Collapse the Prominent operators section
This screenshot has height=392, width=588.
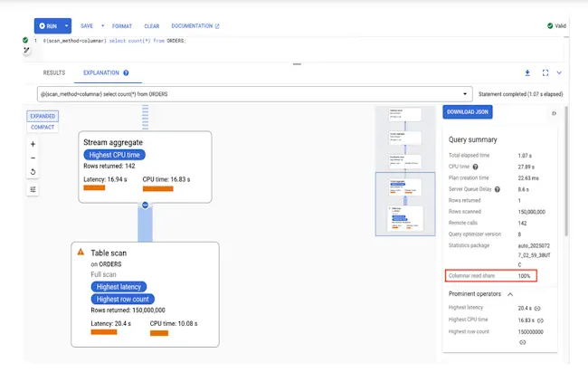(510, 294)
